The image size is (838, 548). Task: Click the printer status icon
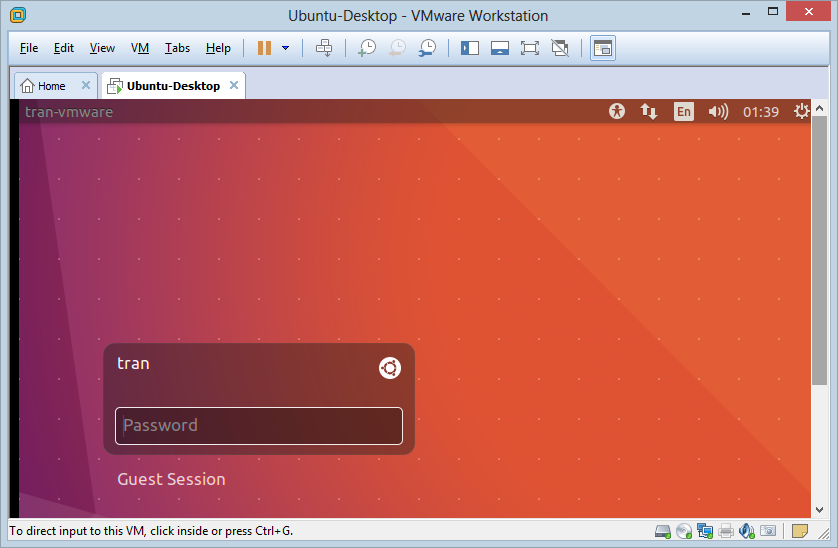pos(726,531)
